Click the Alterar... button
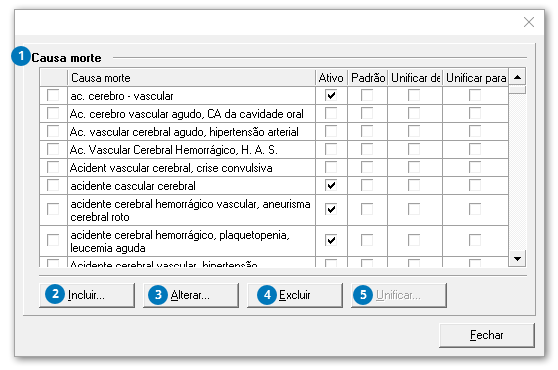The height and width of the screenshot is (370, 558). [x=191, y=295]
